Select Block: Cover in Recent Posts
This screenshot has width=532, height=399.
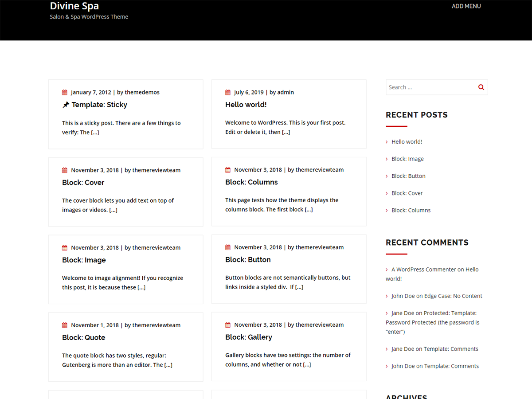tap(407, 193)
